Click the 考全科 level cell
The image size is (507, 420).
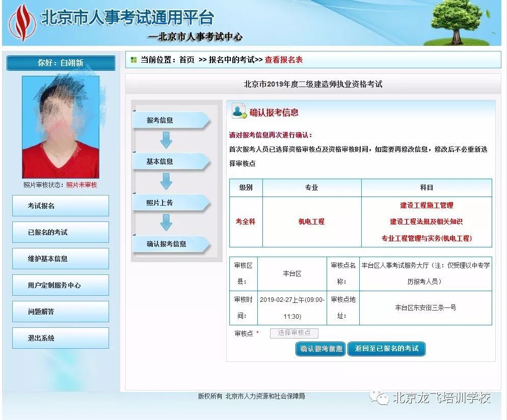pyautogui.click(x=246, y=221)
